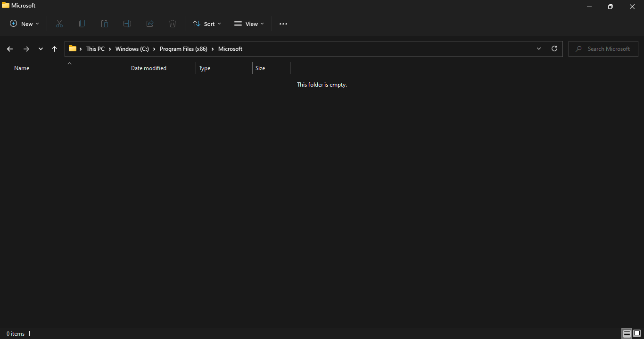Click the Microsoft breadcrumb segment
644x339 pixels.
click(230, 49)
